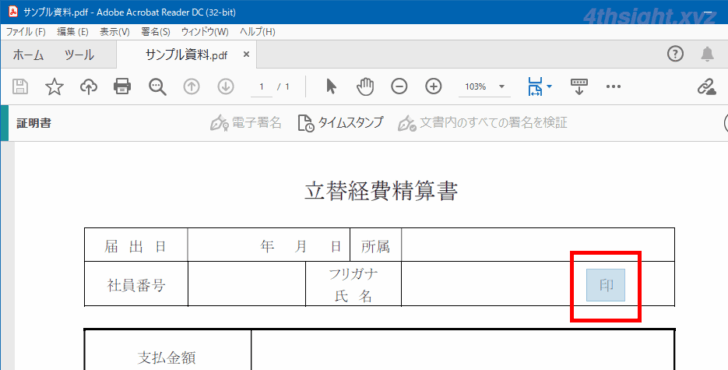The height and width of the screenshot is (370, 728).
Task: Open the 署名(S) menu
Action: [x=156, y=32]
